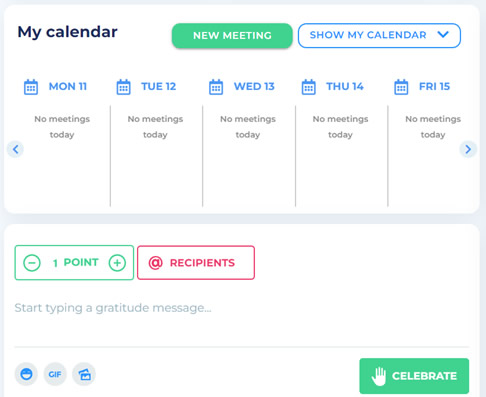Choose Recipients for the gratitude message
Screen dimensions: 486x397
pos(196,263)
